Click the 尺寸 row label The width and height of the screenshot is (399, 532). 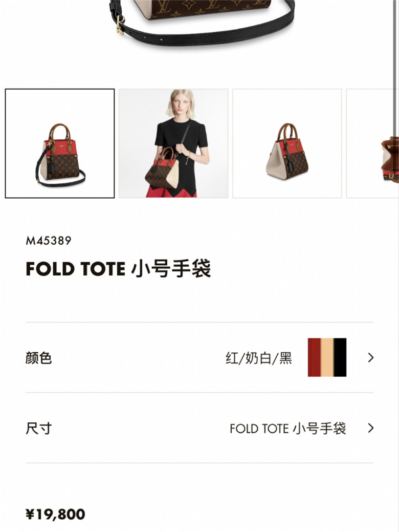[x=38, y=429]
